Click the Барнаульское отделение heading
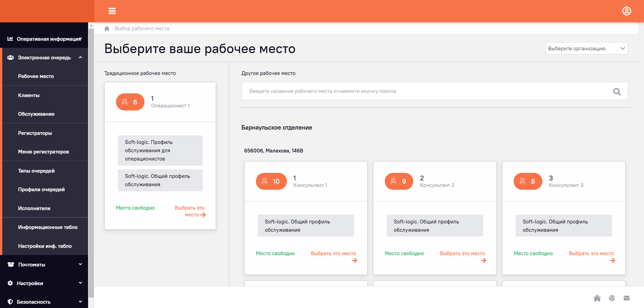644x308 pixels. (x=277, y=128)
